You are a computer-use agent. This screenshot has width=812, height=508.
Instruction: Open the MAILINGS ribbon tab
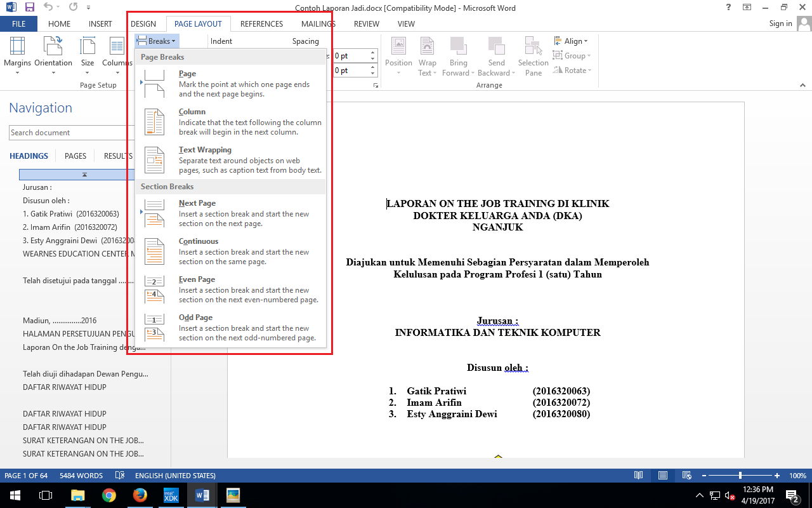(318, 23)
